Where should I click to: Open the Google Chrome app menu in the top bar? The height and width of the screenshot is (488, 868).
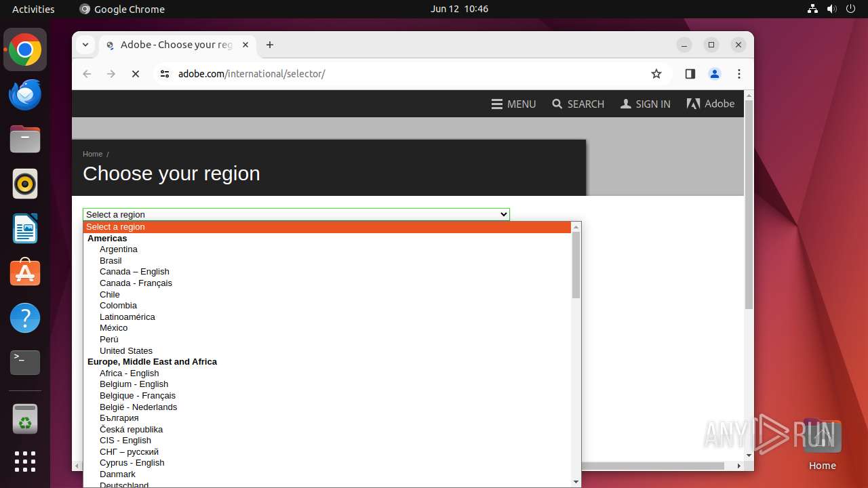122,9
